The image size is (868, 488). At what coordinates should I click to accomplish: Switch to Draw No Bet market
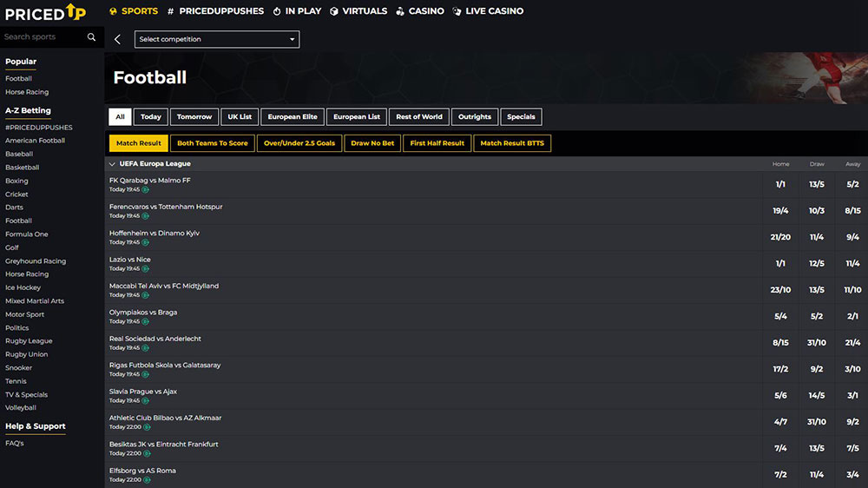[x=372, y=143]
